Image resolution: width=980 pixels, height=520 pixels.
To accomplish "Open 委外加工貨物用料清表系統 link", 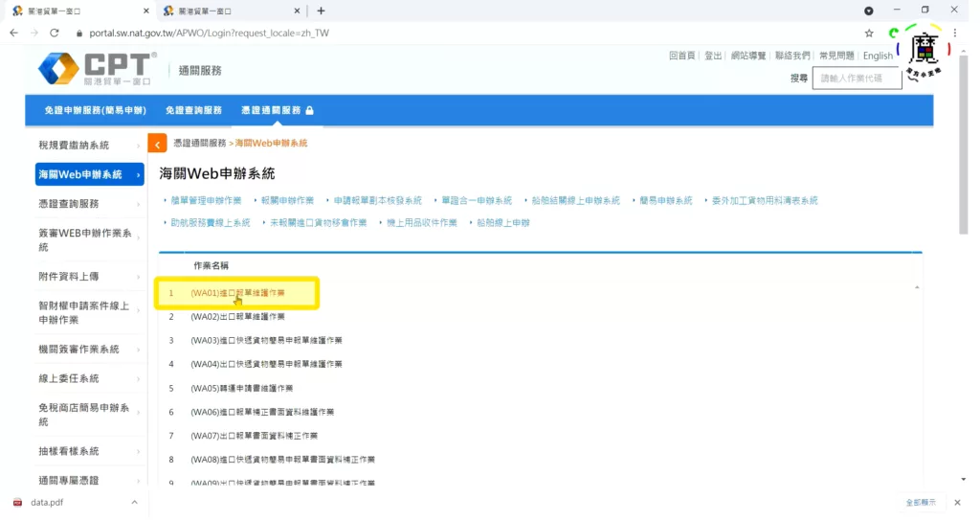I will point(765,201).
